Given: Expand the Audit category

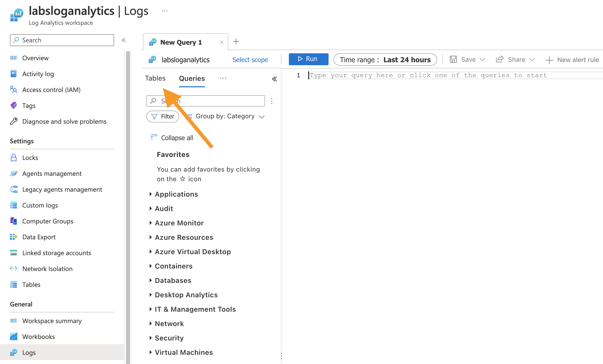Looking at the screenshot, I should click(151, 209).
